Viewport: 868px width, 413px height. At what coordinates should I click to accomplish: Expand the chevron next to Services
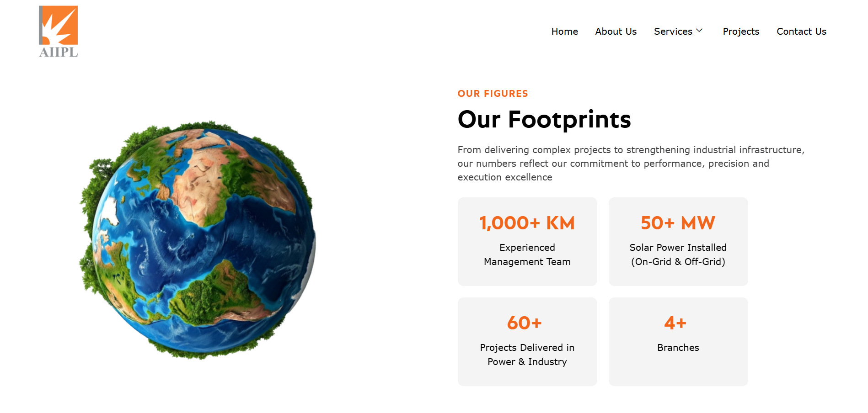point(699,31)
